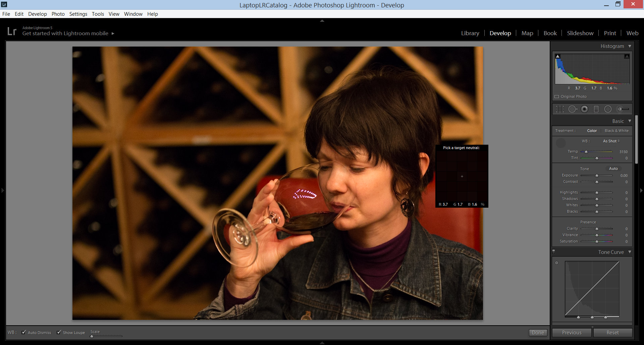Click the Tone Curve targeted adjustment tool
Viewport: 644px width, 345px height.
pyautogui.click(x=557, y=263)
